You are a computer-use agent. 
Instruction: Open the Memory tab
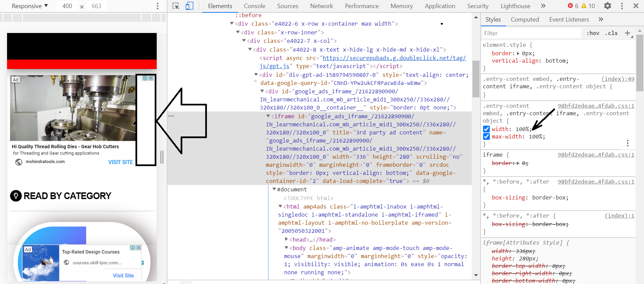401,6
